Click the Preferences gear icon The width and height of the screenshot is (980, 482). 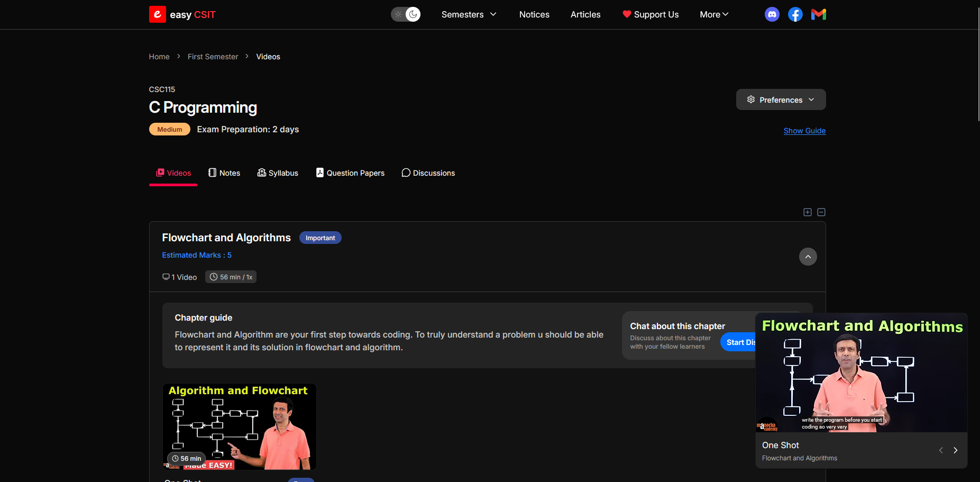pos(750,99)
